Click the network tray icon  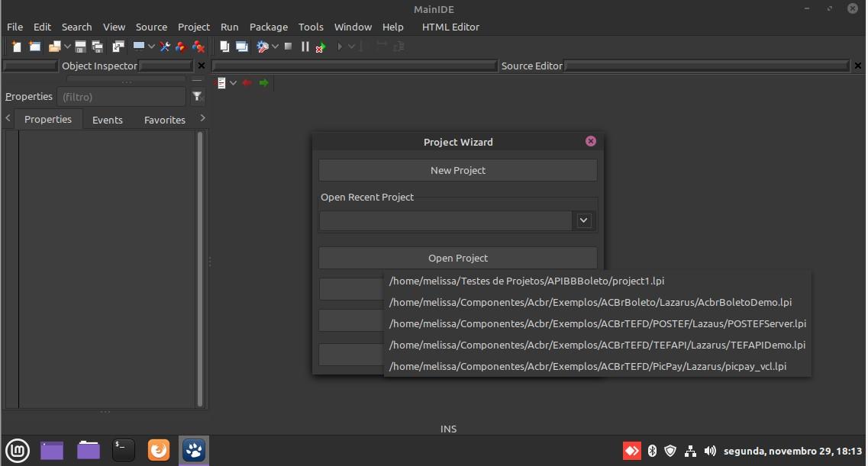pyautogui.click(x=690, y=451)
